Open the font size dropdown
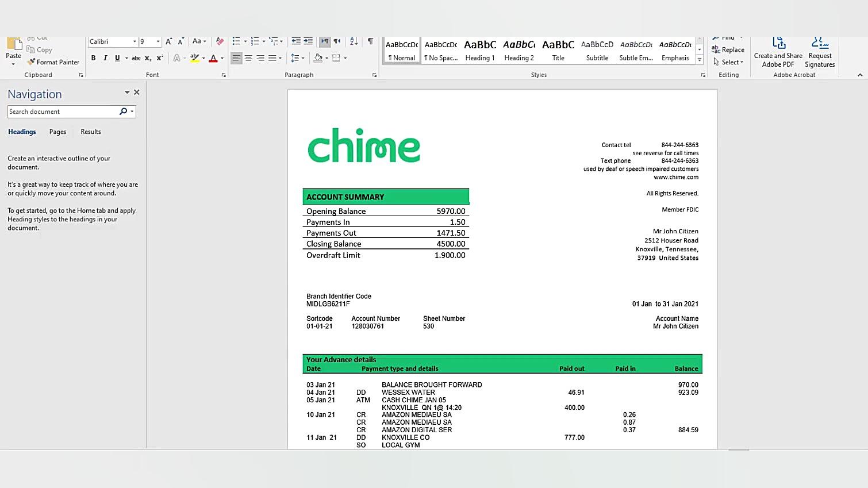This screenshot has width=868, height=488. coord(158,42)
